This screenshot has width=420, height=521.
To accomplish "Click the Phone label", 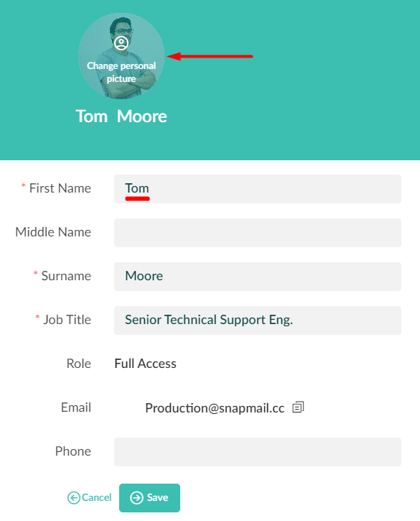I will (73, 451).
